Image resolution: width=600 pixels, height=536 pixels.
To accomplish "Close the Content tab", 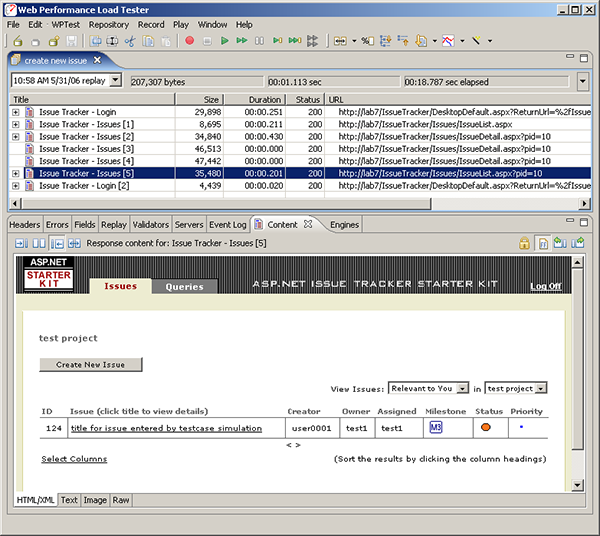I will click(x=308, y=224).
